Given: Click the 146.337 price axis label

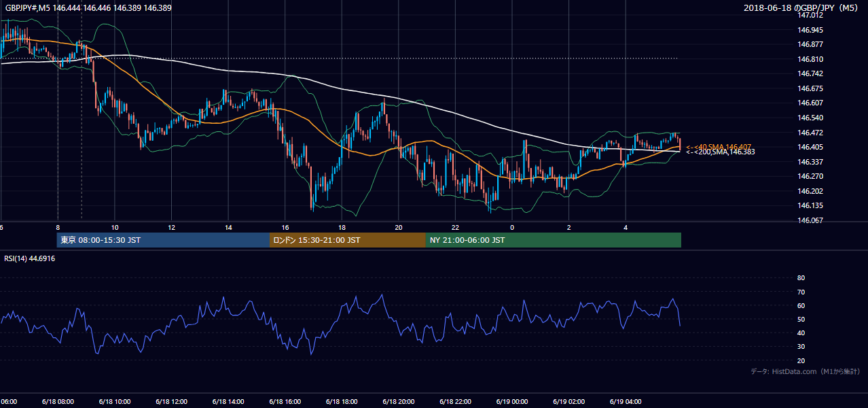Looking at the screenshot, I should [810, 162].
